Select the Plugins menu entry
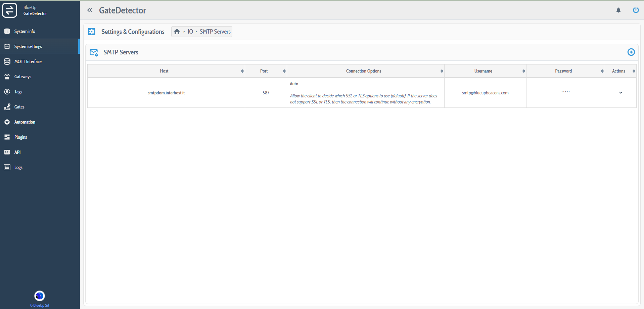The height and width of the screenshot is (309, 644). pos(7,137)
